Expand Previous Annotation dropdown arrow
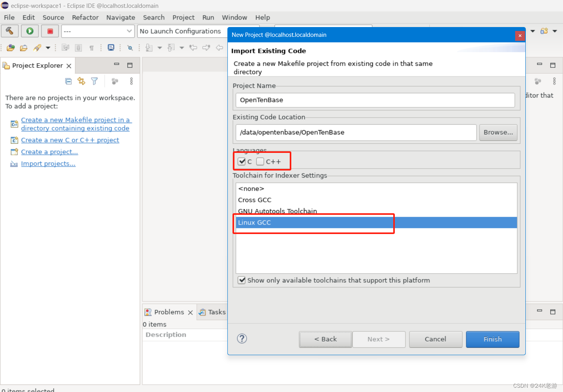 pyautogui.click(x=182, y=48)
